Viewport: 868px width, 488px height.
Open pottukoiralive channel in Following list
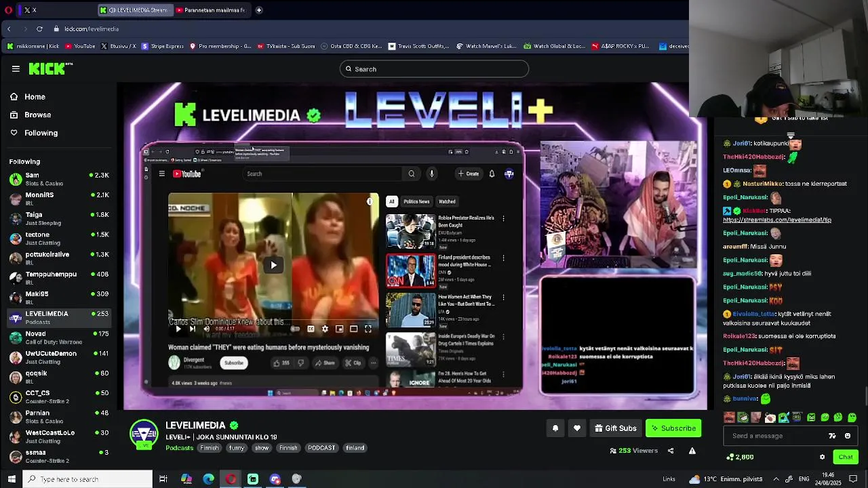60,258
